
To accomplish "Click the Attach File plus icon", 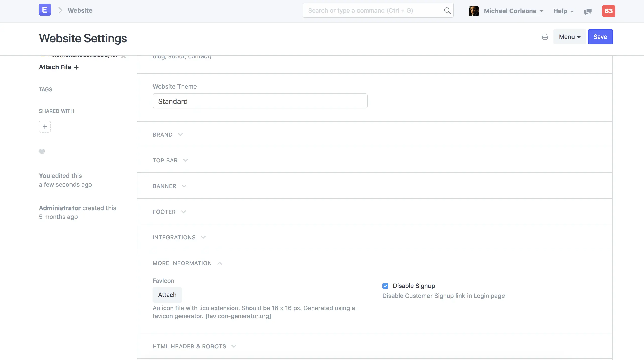I will [76, 67].
